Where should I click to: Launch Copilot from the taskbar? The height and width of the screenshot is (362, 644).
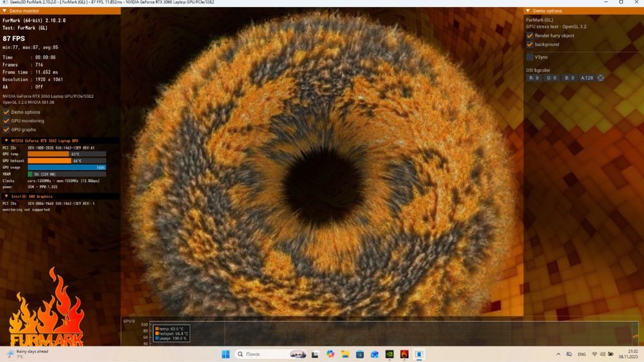(x=330, y=354)
